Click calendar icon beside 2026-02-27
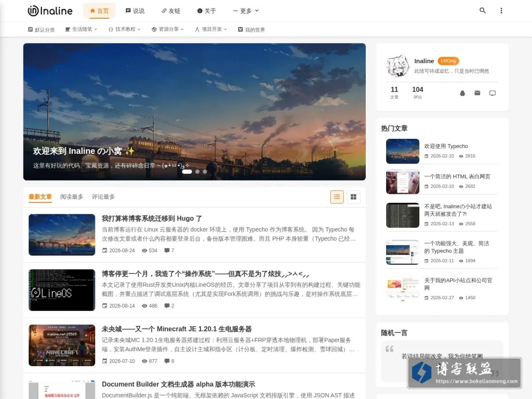The height and width of the screenshot is (399, 532). [x=426, y=298]
